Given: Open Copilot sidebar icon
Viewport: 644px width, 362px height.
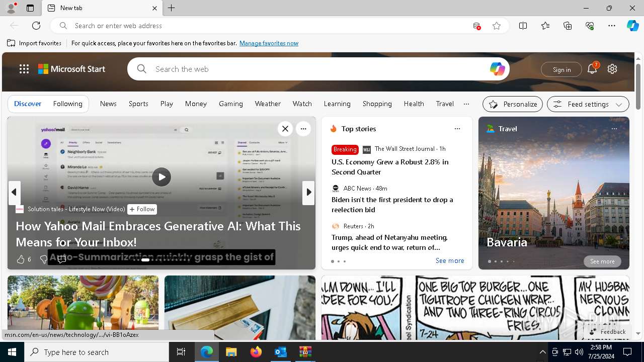Looking at the screenshot, I should tap(633, 26).
